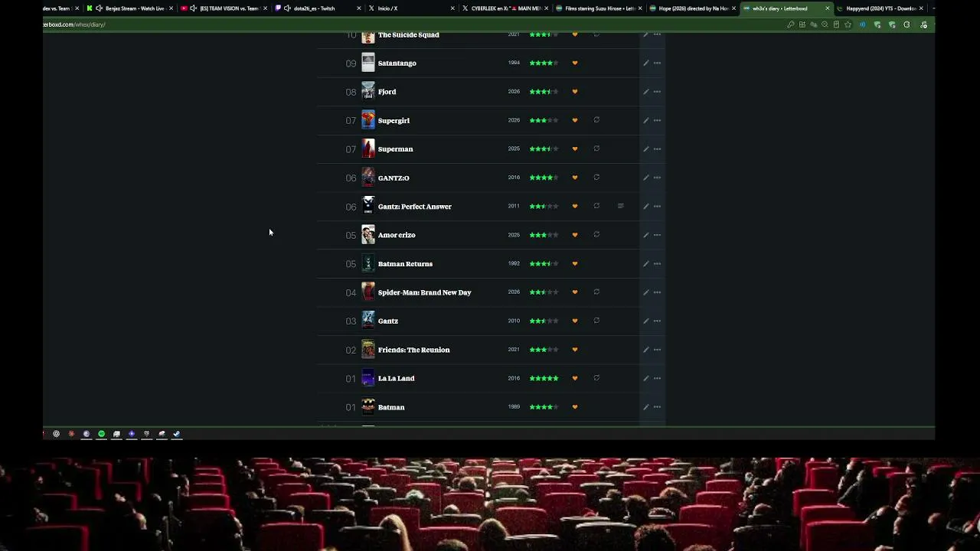This screenshot has height=551, width=980.
Task: Edit the Friends: The Reunion entry
Action: [645, 350]
